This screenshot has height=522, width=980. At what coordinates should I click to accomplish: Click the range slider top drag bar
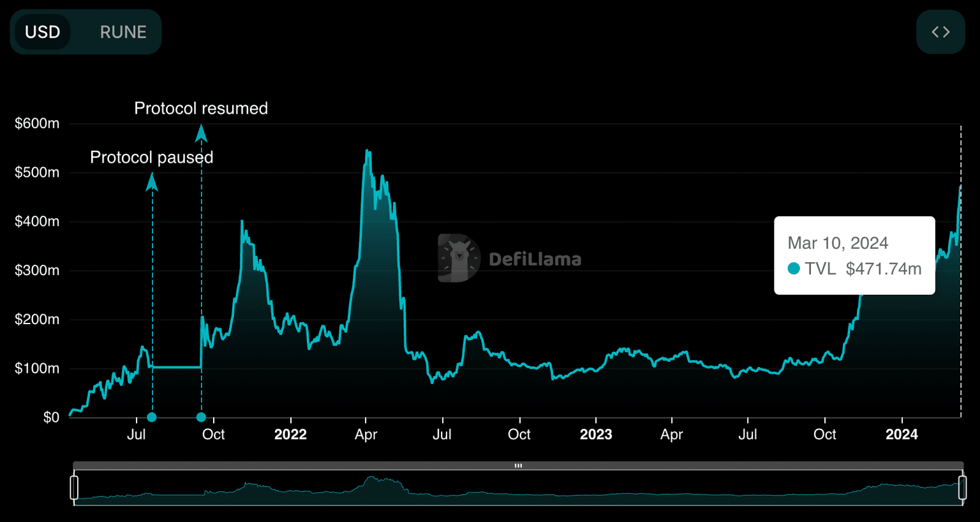click(518, 465)
